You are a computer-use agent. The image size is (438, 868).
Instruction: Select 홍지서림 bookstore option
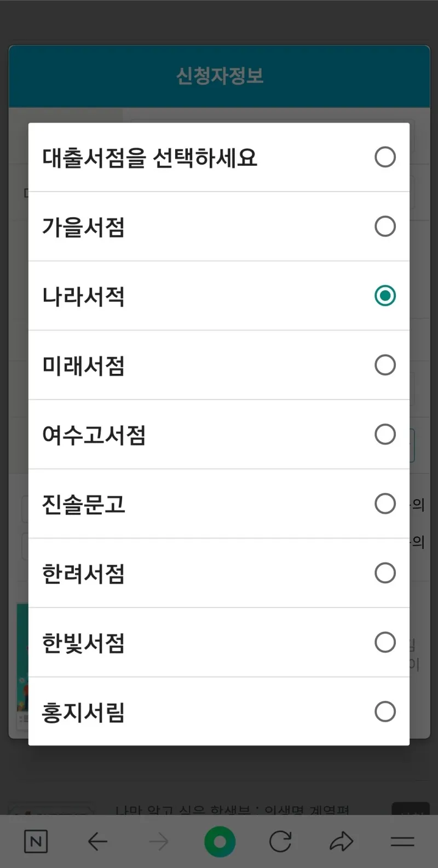(84, 712)
